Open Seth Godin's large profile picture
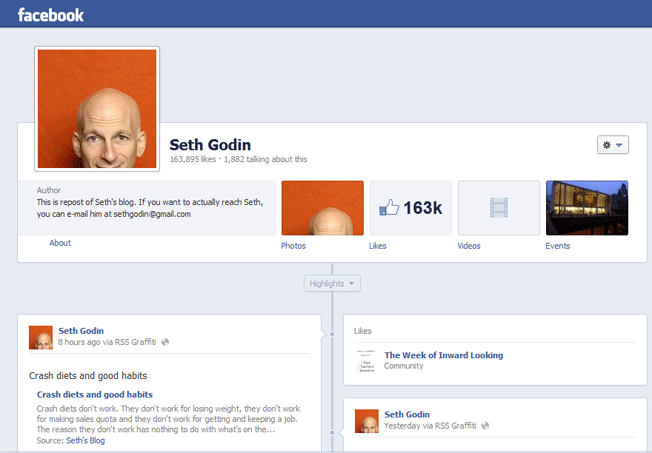Screen dimensions: 652x453 pyautogui.click(x=97, y=108)
